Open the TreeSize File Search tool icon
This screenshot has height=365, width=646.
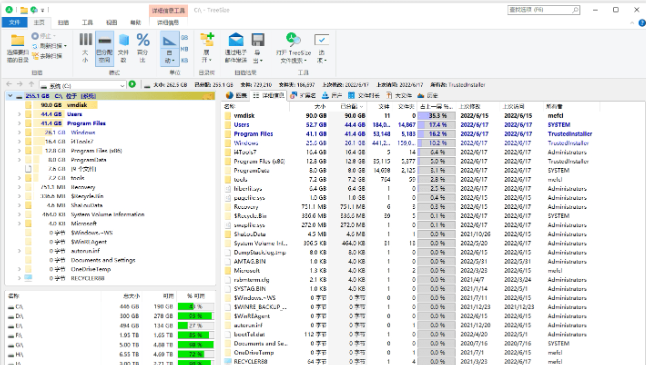coord(293,40)
